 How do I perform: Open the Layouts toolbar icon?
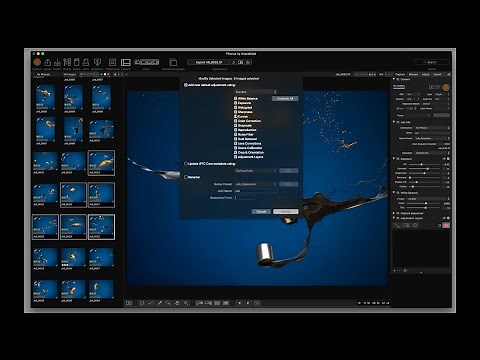tap(126, 62)
